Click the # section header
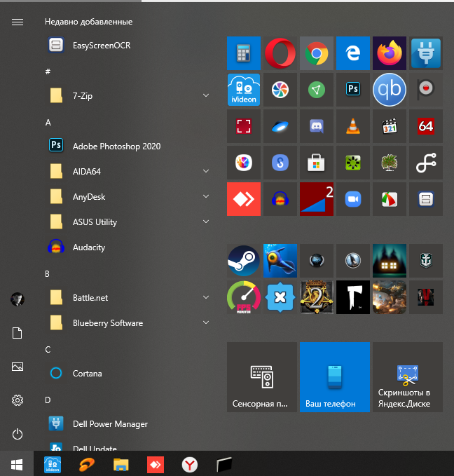 click(48, 72)
